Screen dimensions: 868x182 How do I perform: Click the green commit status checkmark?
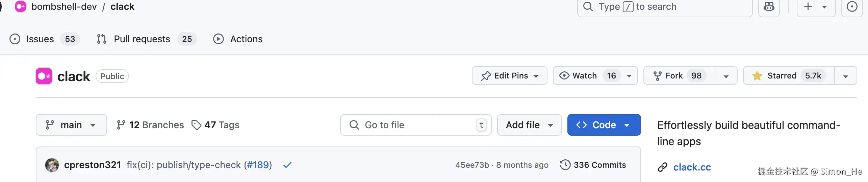(x=287, y=165)
